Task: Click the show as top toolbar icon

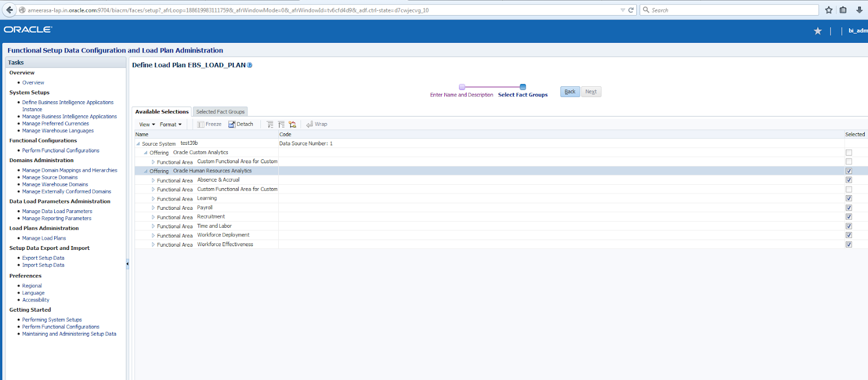Action: (x=292, y=124)
